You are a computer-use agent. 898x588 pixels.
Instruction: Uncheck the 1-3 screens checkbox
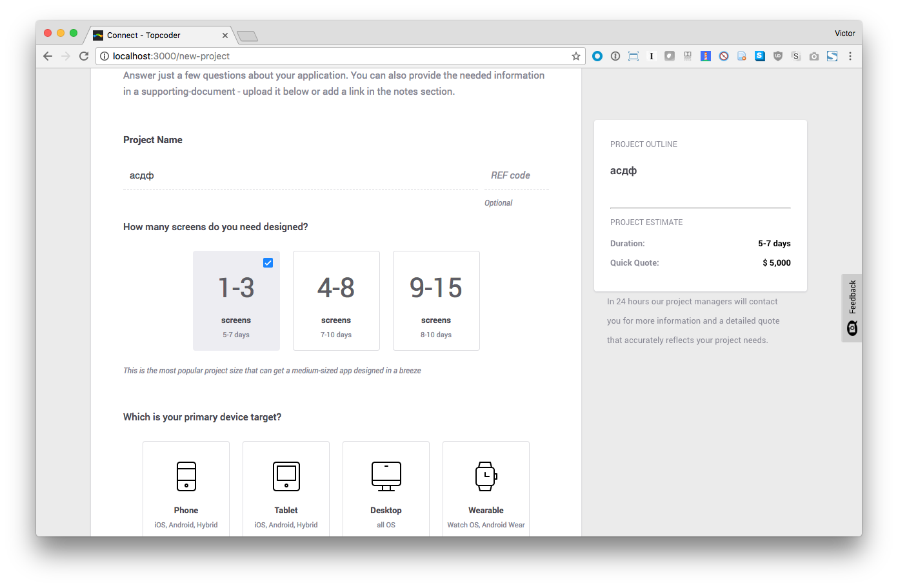268,262
